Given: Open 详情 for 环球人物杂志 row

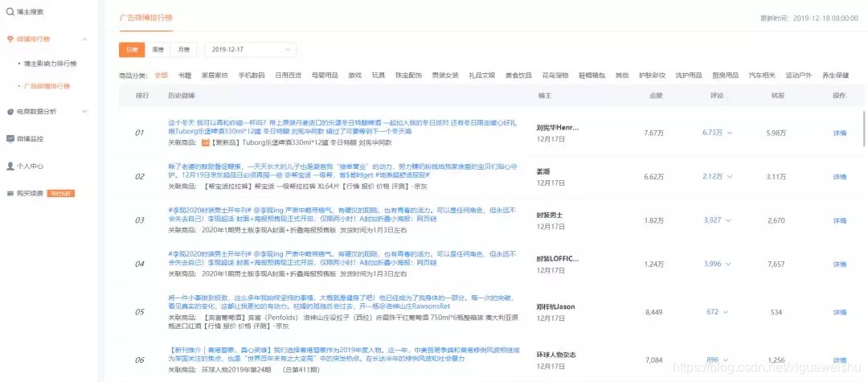Looking at the screenshot, I should pos(840,359).
